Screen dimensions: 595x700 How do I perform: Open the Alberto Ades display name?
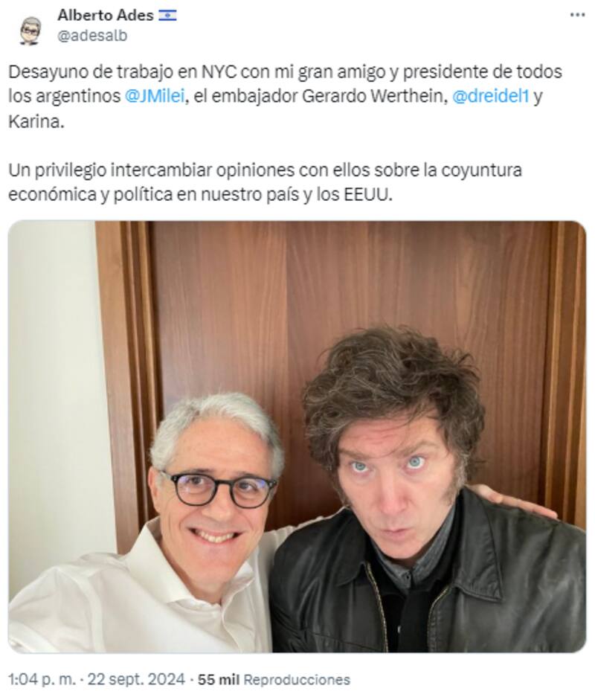click(106, 15)
